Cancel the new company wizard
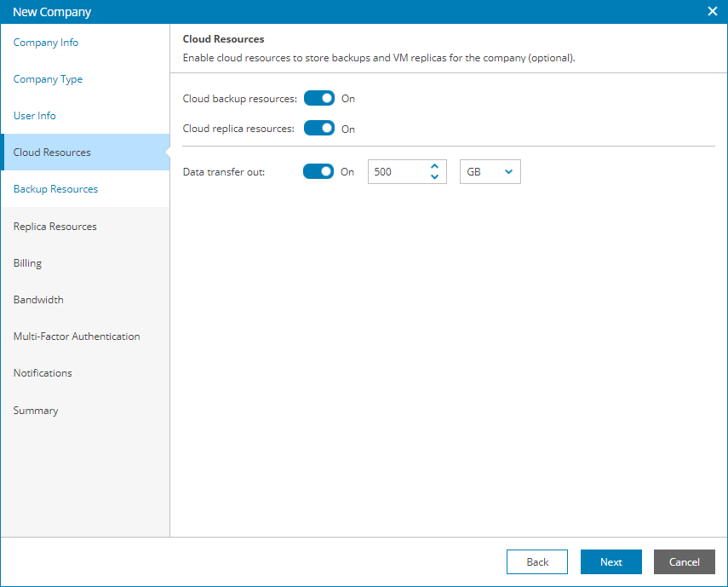 tap(684, 562)
